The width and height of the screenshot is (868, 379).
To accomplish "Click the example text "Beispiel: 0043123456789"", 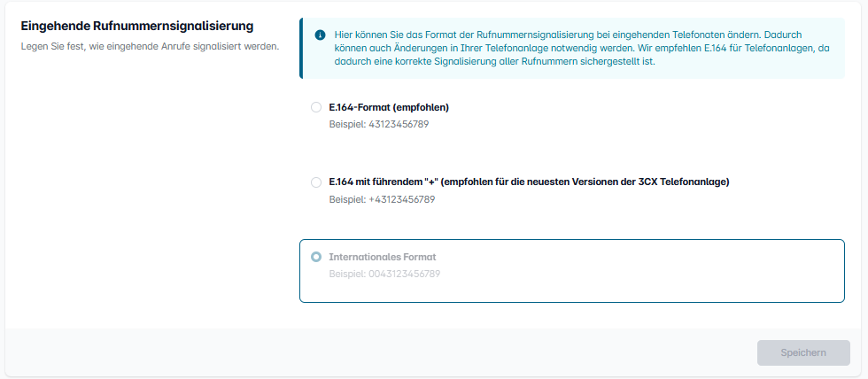I will pyautogui.click(x=384, y=274).
